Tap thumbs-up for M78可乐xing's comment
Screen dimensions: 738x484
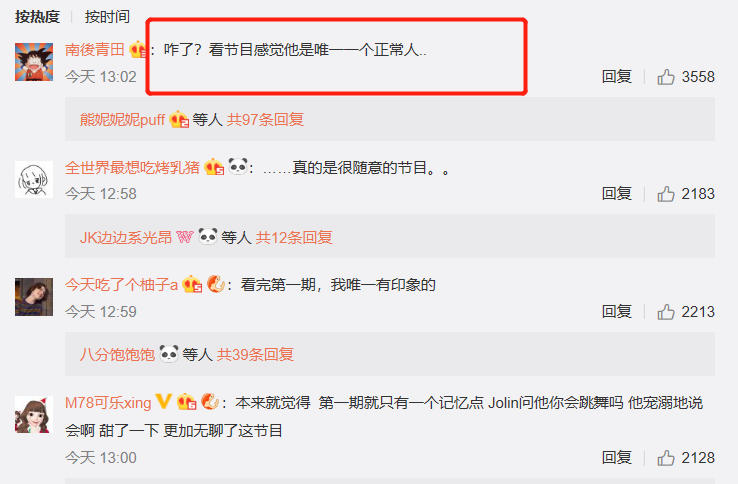click(x=666, y=458)
